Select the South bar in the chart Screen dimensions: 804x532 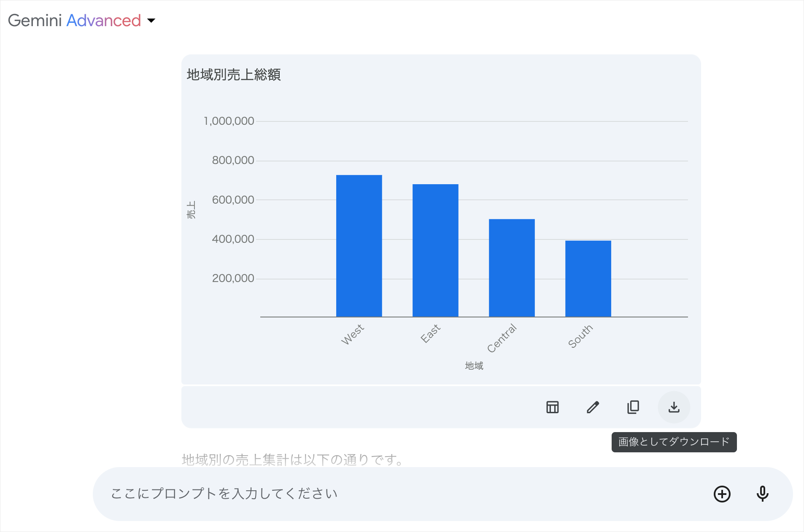(588, 279)
